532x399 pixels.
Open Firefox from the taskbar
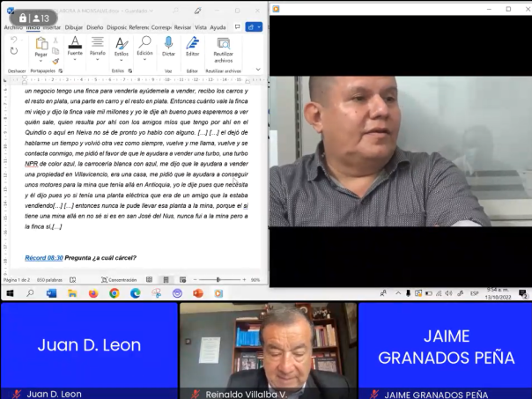93,293
